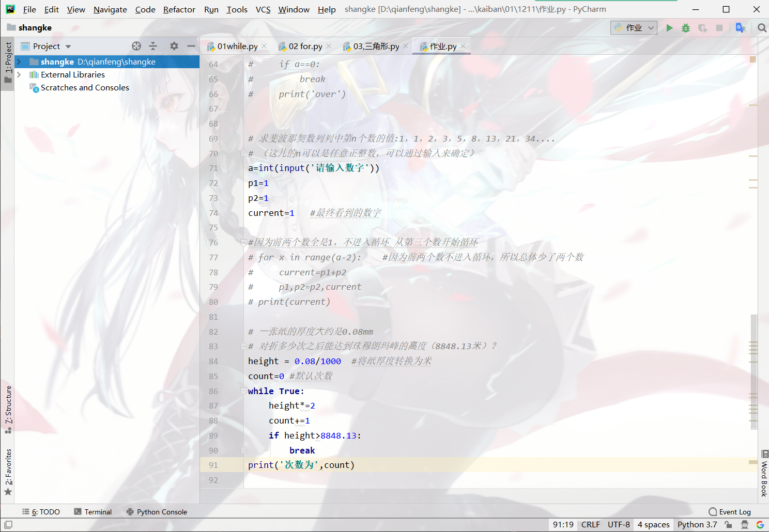Click the Search Everywhere magnifier
The width and height of the screenshot is (769, 532).
point(762,27)
